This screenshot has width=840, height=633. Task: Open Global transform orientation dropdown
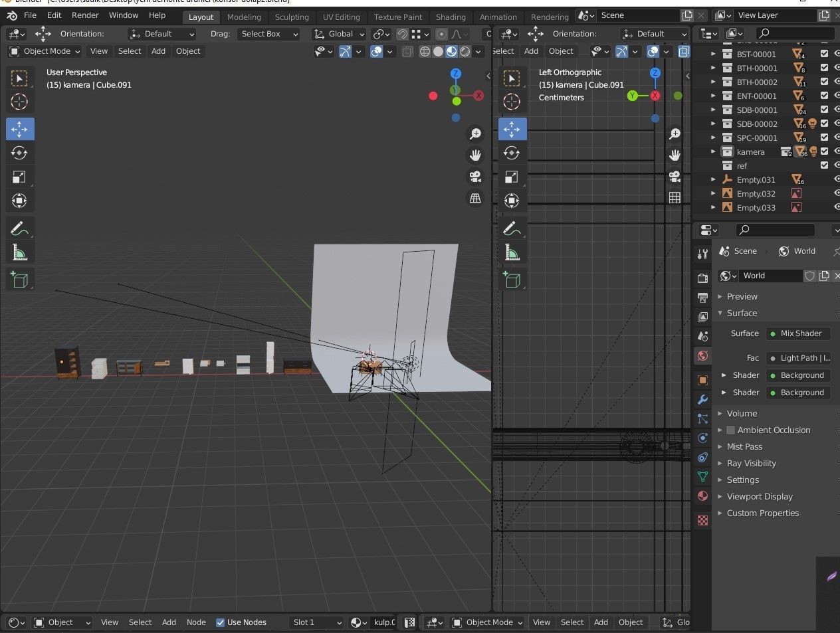340,34
